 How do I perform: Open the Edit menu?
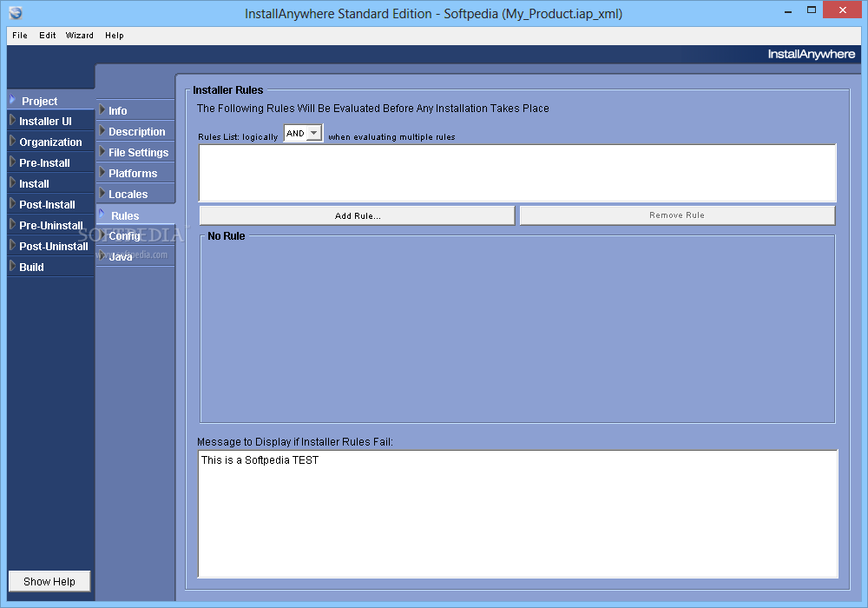tap(47, 36)
